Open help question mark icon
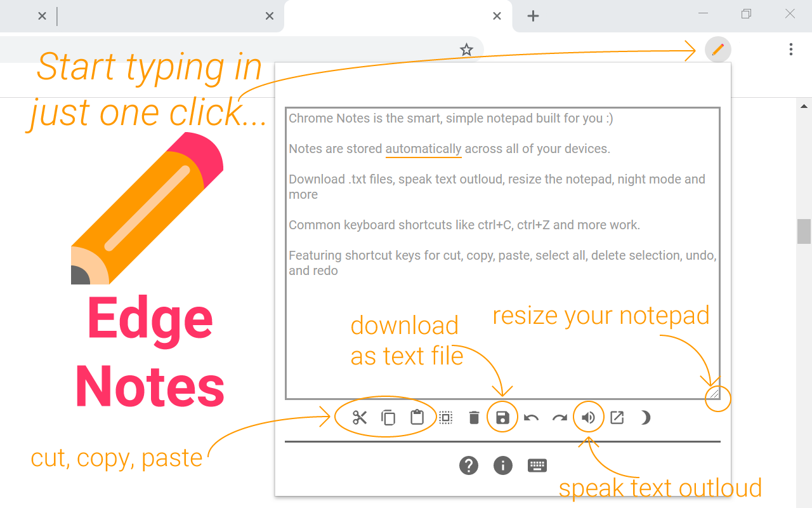This screenshot has height=508, width=812. pyautogui.click(x=469, y=465)
